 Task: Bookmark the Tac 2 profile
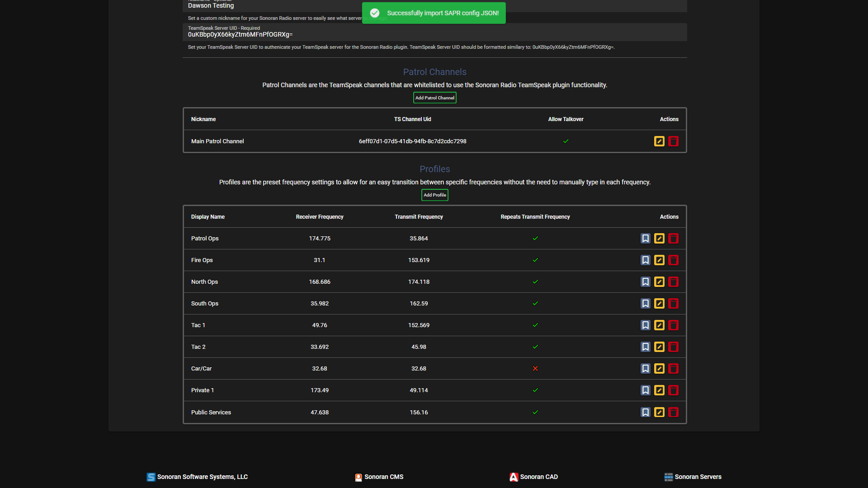pyautogui.click(x=646, y=347)
